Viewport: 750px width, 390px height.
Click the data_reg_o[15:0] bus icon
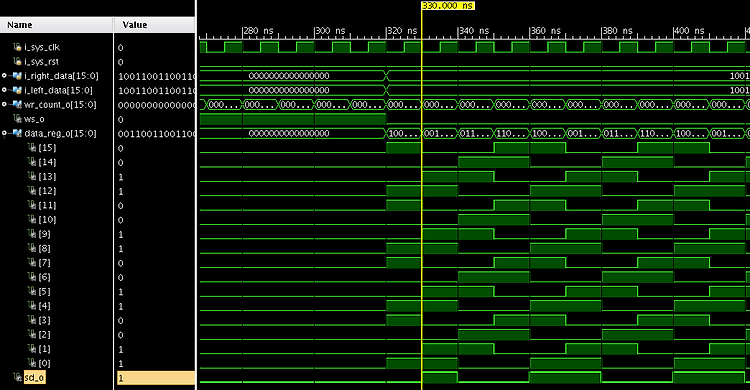coord(17,133)
